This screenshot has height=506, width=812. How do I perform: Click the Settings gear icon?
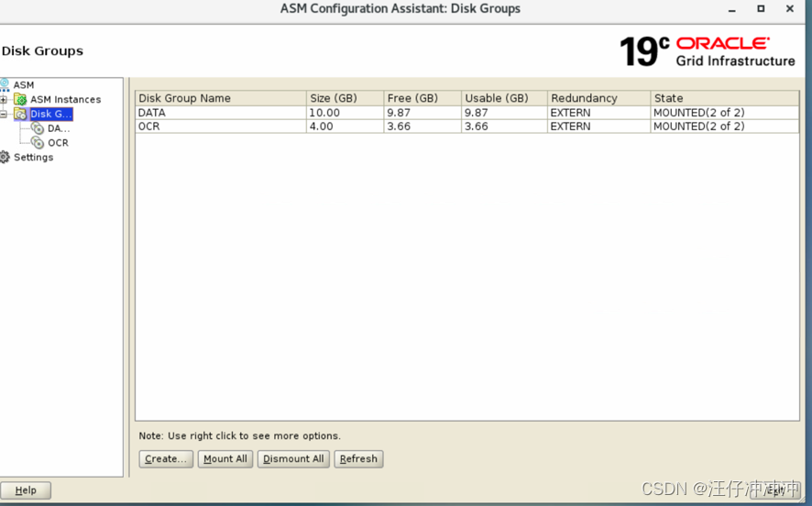pos(5,157)
